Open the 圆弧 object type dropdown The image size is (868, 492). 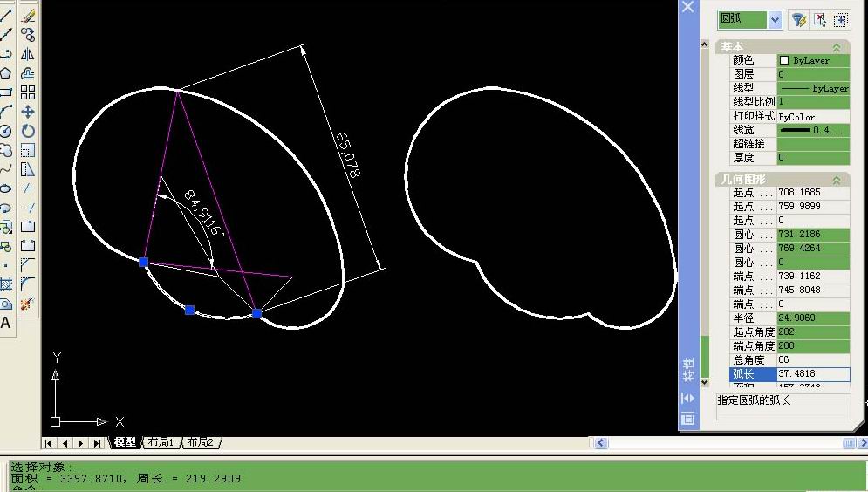[775, 20]
